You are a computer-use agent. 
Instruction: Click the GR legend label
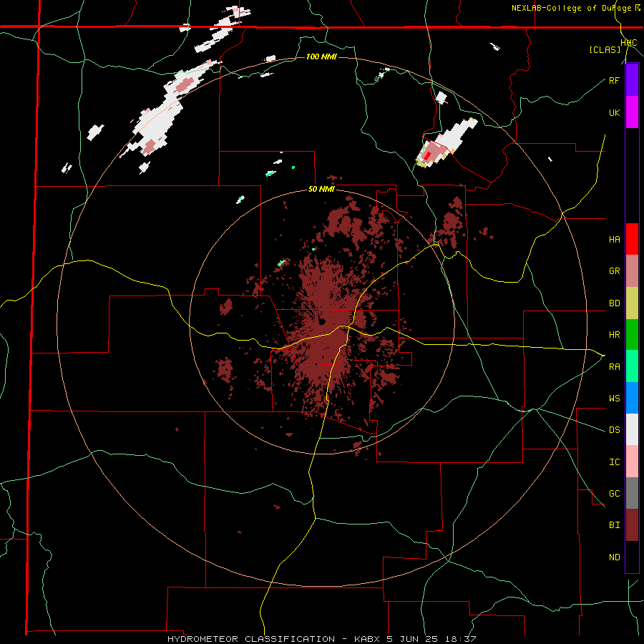coord(614,271)
